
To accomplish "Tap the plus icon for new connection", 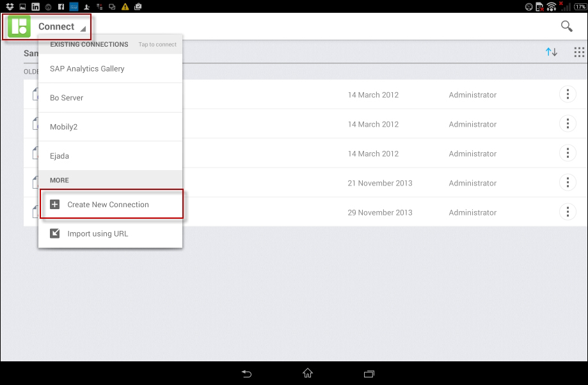I will (54, 205).
